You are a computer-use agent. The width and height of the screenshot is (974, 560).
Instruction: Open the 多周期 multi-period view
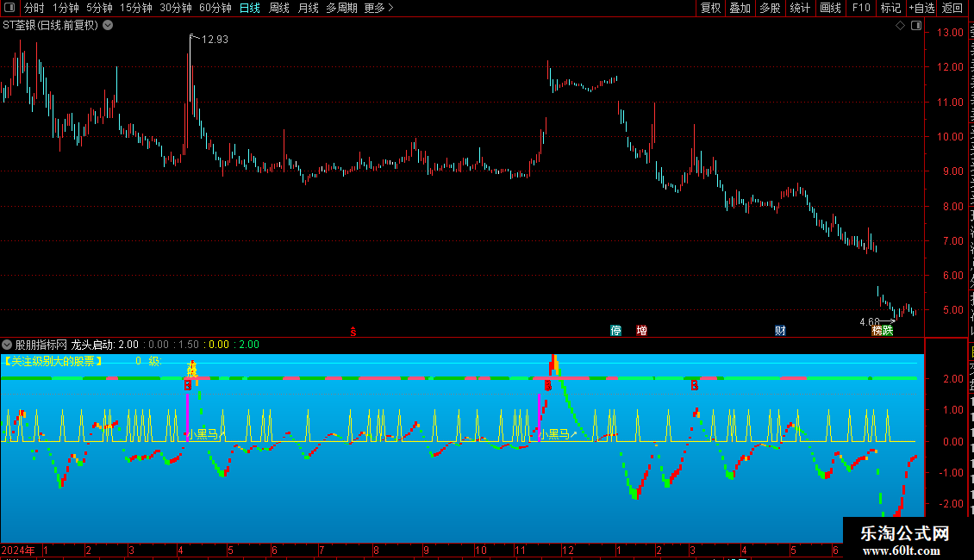(x=341, y=8)
